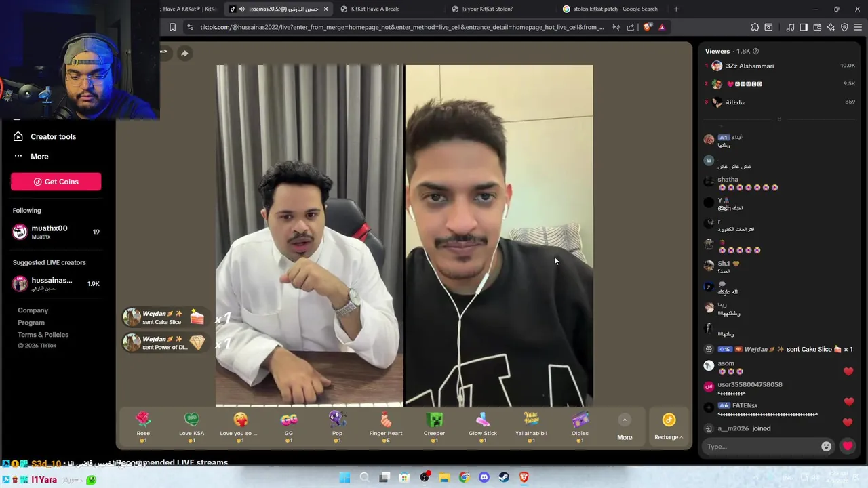Viewport: 868px width, 488px height.
Task: Open the More menu in sidebar
Action: coord(31,156)
